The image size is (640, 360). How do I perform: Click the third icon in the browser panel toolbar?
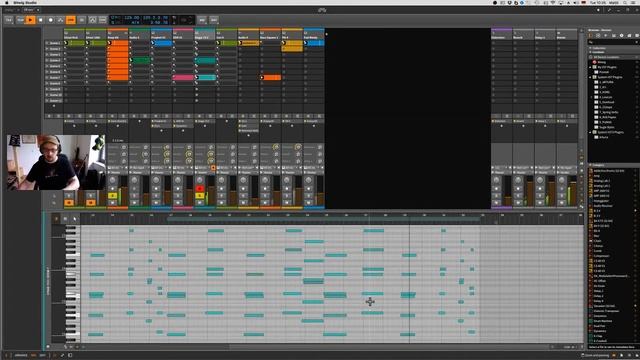tap(606, 36)
